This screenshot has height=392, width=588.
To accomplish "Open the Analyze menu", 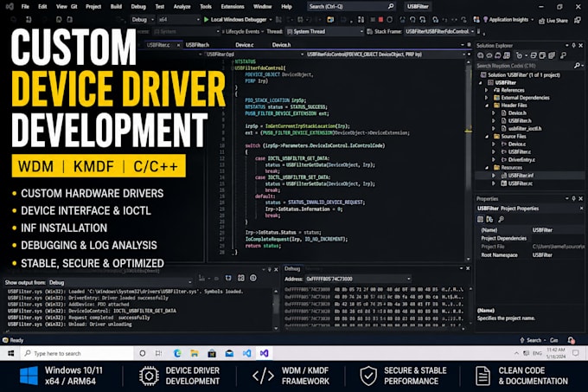I will tap(182, 6).
